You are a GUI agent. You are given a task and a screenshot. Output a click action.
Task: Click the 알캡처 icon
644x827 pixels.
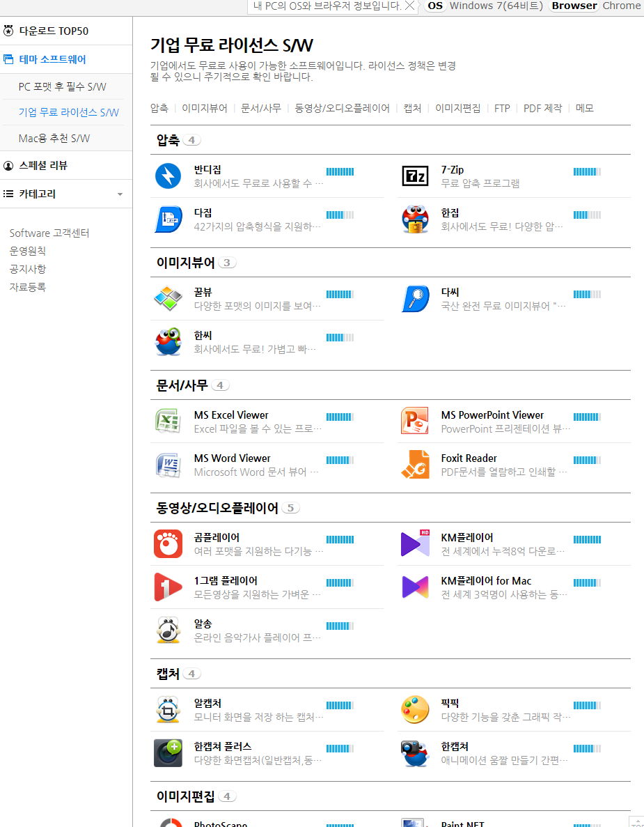[168, 709]
